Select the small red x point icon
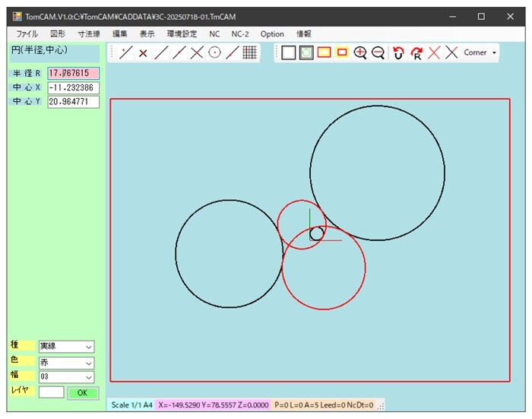The width and height of the screenshot is (532, 419). pyautogui.click(x=143, y=52)
